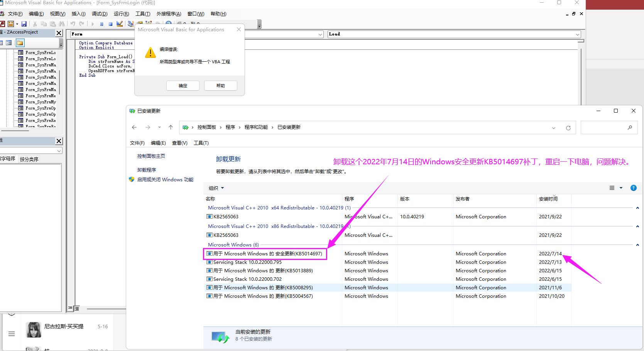
Task: Click the Redo arrow icon
Action: pos(81,24)
